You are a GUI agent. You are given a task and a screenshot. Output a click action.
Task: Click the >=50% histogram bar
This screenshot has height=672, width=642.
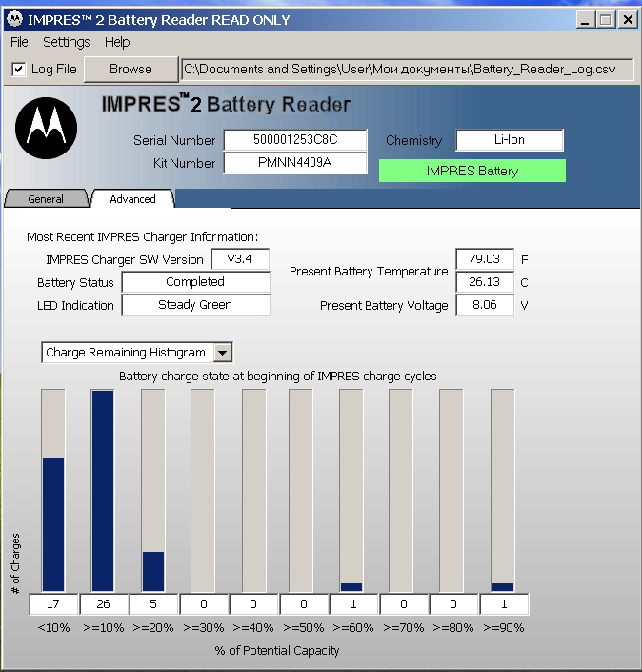click(x=301, y=490)
